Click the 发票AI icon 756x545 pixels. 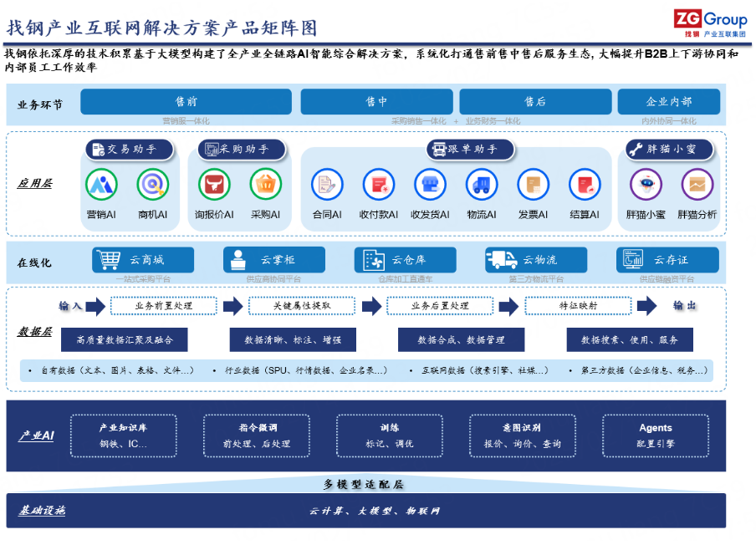coord(533,185)
